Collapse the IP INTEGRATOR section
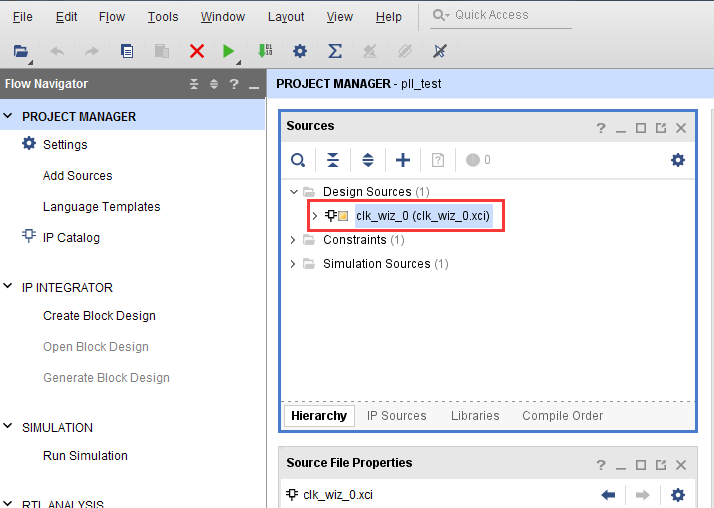 (x=8, y=286)
